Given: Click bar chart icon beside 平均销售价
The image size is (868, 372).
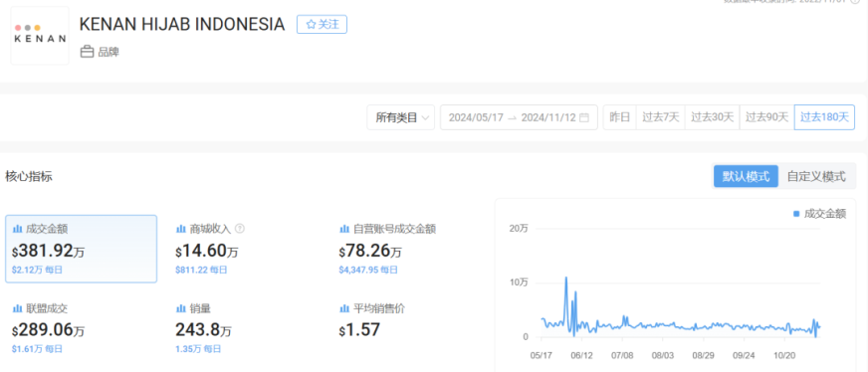Looking at the screenshot, I should coord(343,309).
